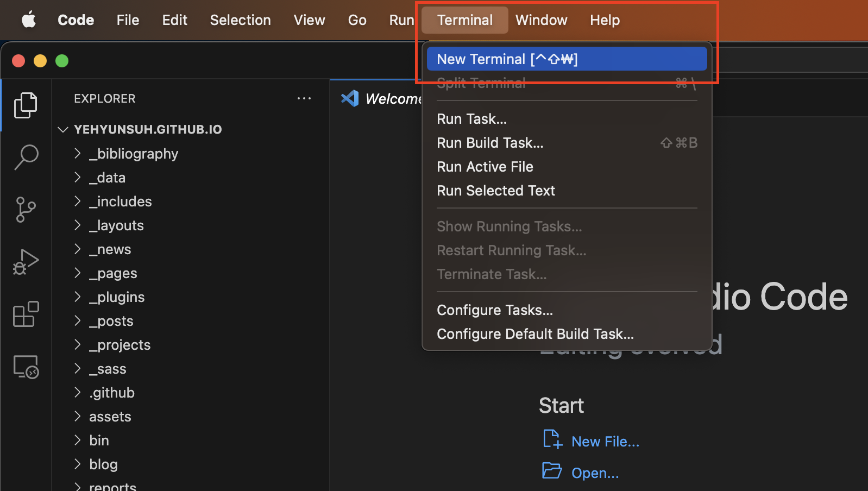Click the New File icon under Start
This screenshot has width=868, height=491.
pyautogui.click(x=552, y=439)
